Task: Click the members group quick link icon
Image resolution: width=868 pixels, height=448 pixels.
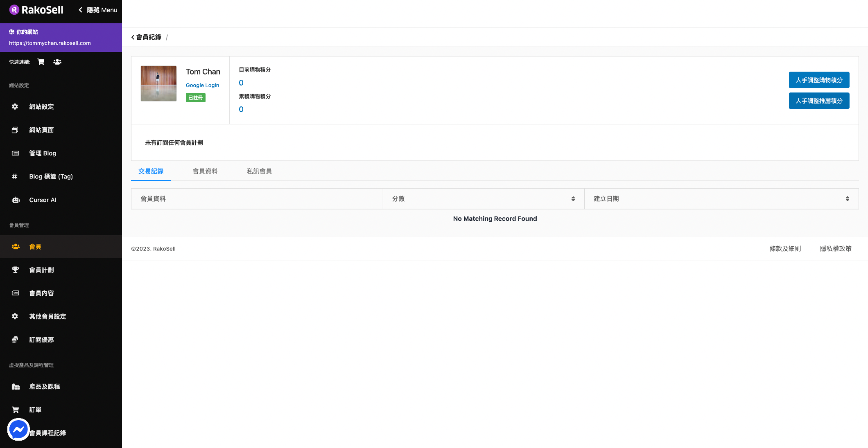Action: tap(57, 62)
